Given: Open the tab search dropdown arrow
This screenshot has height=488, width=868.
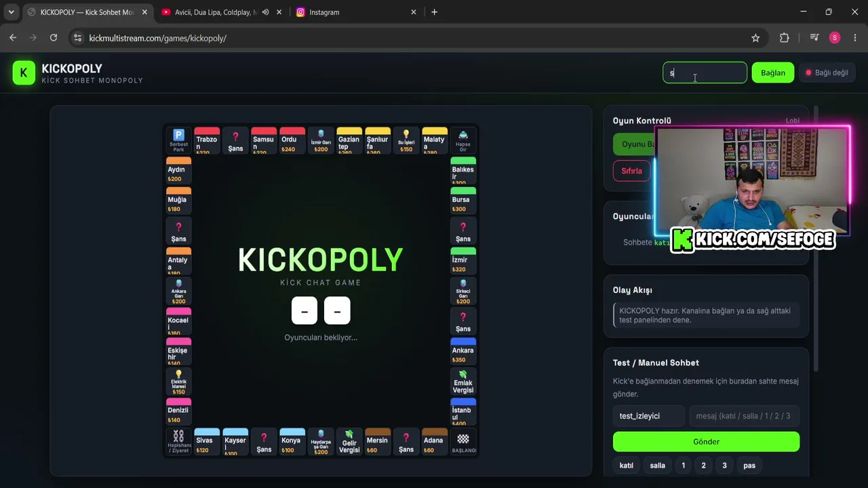Looking at the screenshot, I should pyautogui.click(x=11, y=12).
